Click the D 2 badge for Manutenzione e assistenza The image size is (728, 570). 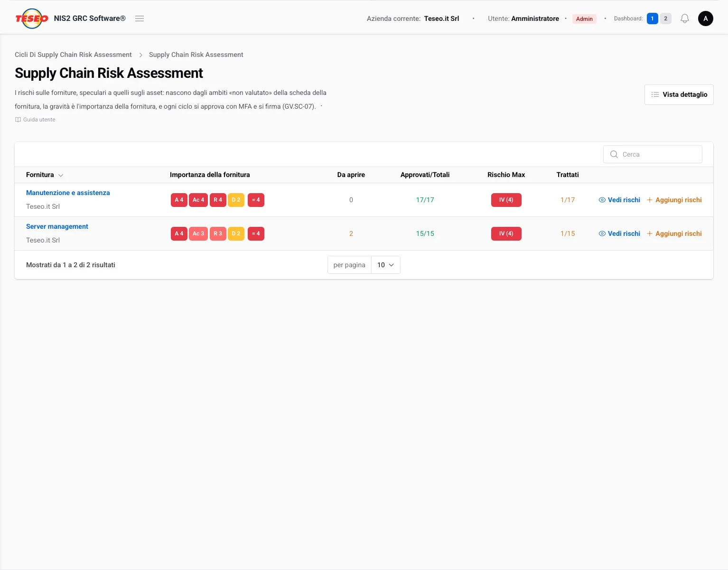236,200
